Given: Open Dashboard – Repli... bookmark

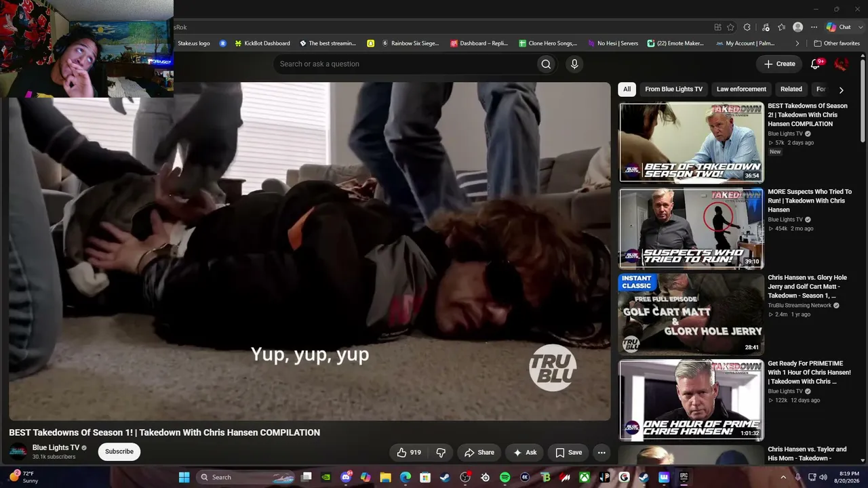Looking at the screenshot, I should point(479,43).
